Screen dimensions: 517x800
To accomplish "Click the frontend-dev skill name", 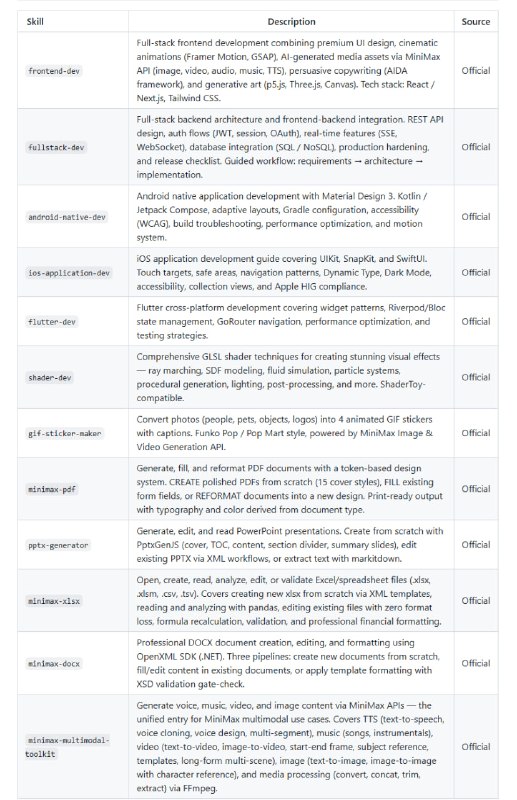I will tap(54, 71).
